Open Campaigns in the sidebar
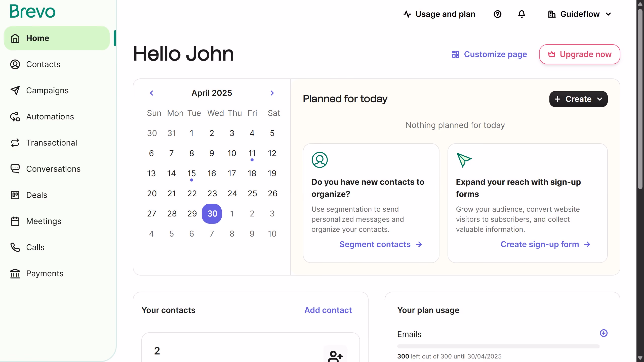The image size is (644, 362). pyautogui.click(x=57, y=90)
